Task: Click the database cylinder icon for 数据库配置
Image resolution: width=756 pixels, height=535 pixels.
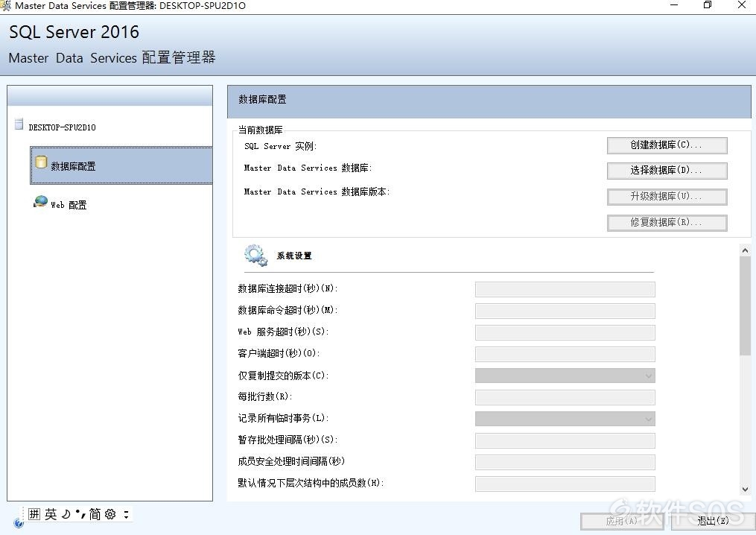Action: (x=42, y=162)
